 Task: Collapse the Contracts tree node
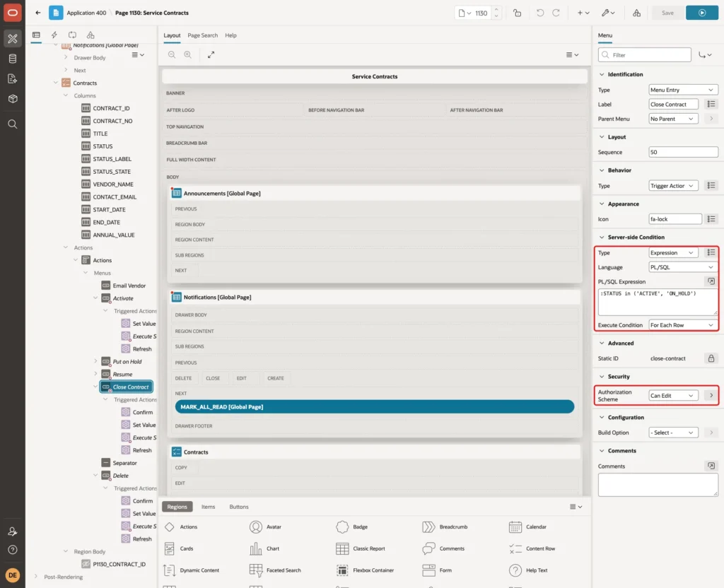coord(55,83)
